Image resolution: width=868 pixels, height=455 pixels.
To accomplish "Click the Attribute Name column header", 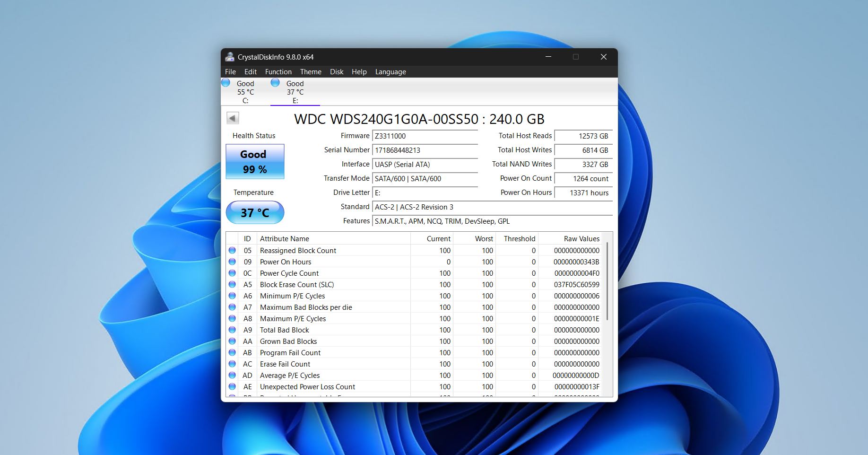I will coord(334,238).
